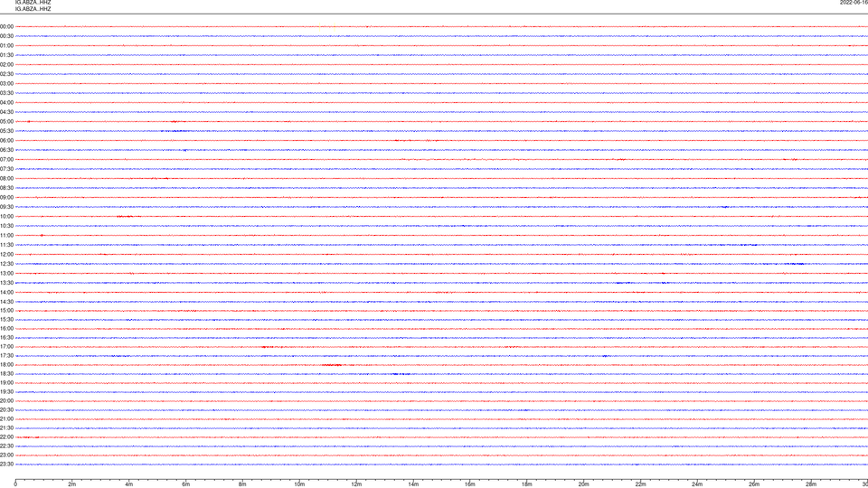This screenshot has width=868, height=488.
Task: Click the 02:00 row label
Action: point(6,65)
